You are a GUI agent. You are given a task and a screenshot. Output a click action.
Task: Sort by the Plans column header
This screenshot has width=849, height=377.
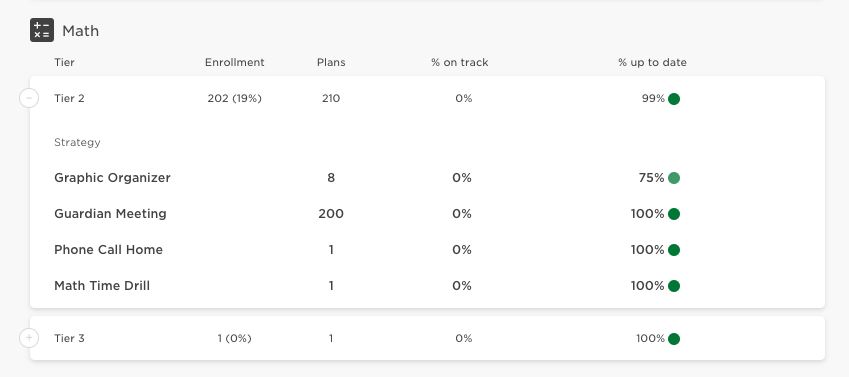(331, 62)
